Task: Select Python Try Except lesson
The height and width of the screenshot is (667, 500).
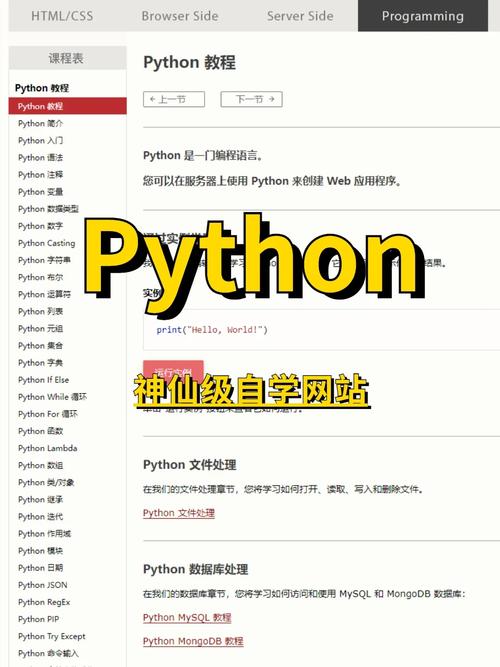Action: (51, 636)
